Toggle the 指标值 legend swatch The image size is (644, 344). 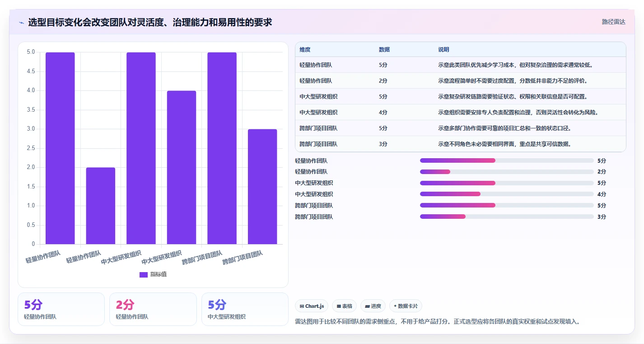tap(144, 274)
